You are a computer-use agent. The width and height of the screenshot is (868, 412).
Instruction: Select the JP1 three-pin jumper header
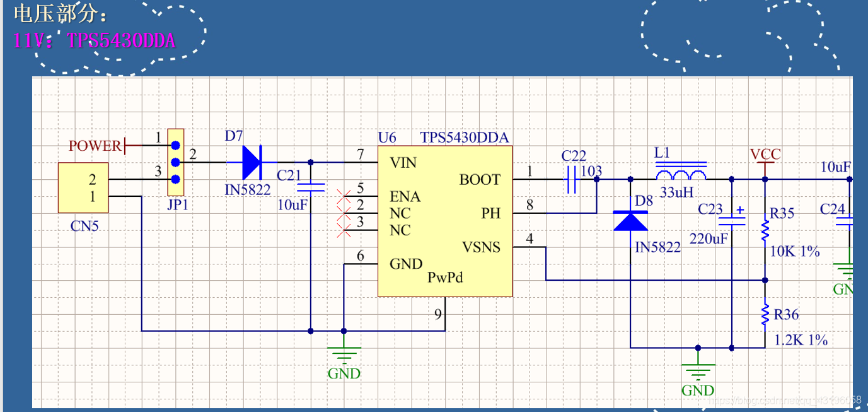[176, 162]
